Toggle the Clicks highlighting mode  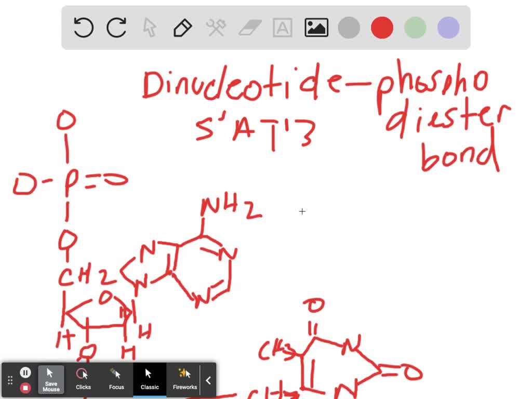pos(83,380)
